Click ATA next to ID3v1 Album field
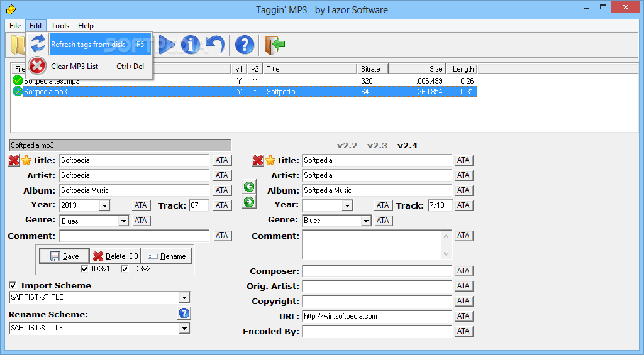The image size is (644, 355). point(222,190)
